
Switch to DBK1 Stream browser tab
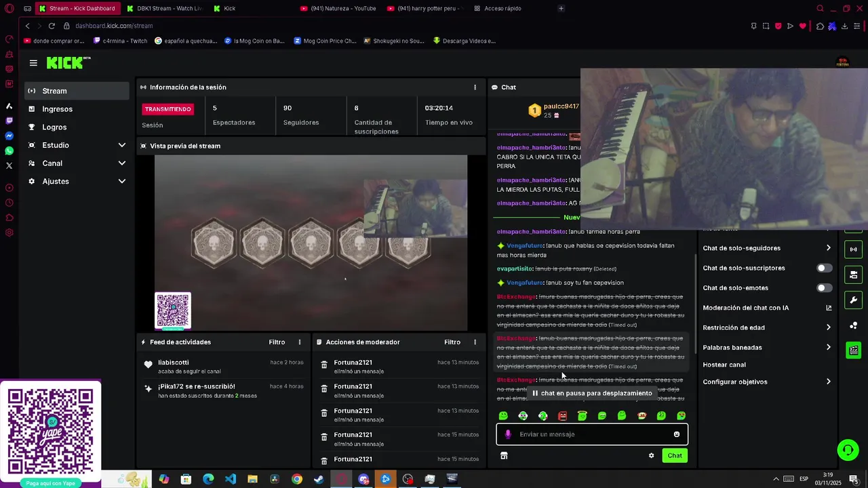[165, 9]
